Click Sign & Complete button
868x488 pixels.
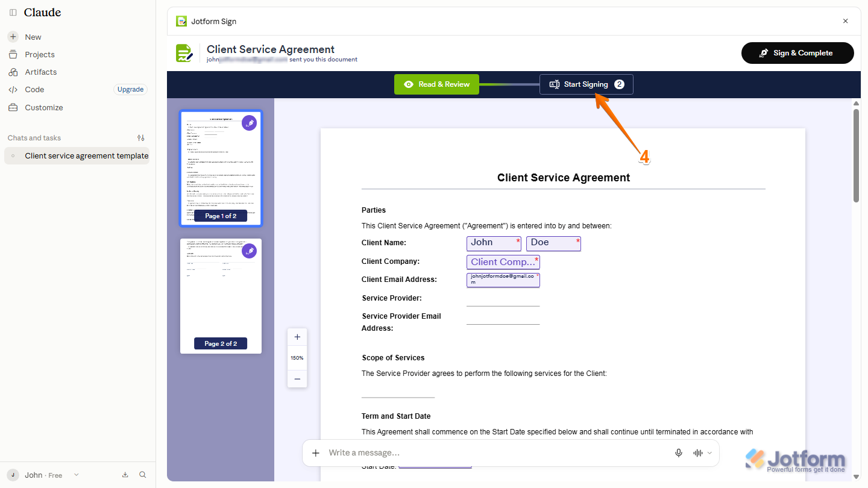click(797, 53)
